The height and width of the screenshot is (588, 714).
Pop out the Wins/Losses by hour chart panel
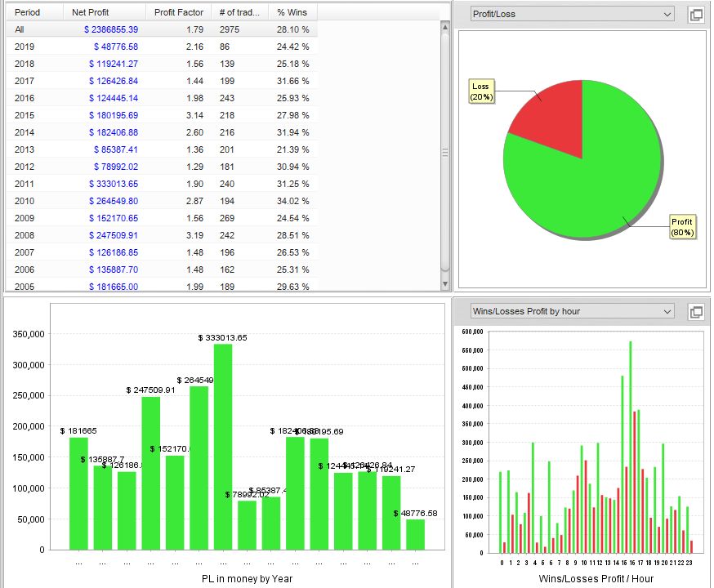[695, 312]
